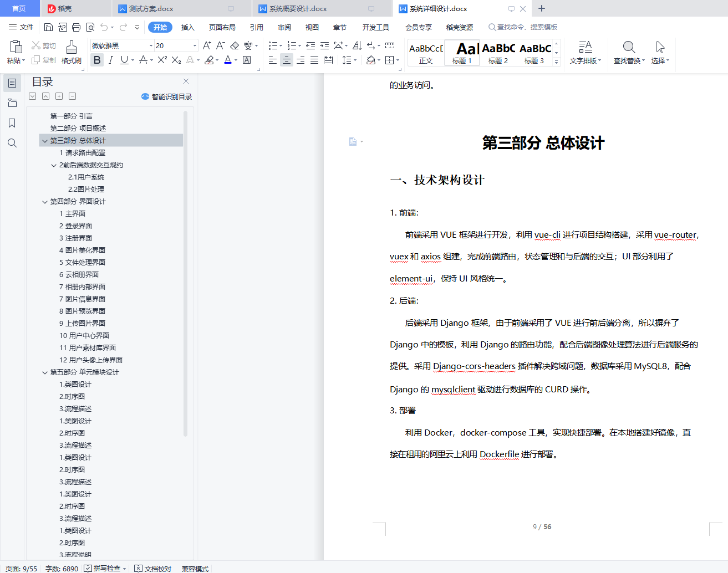Click the shading fill bucket

point(371,60)
